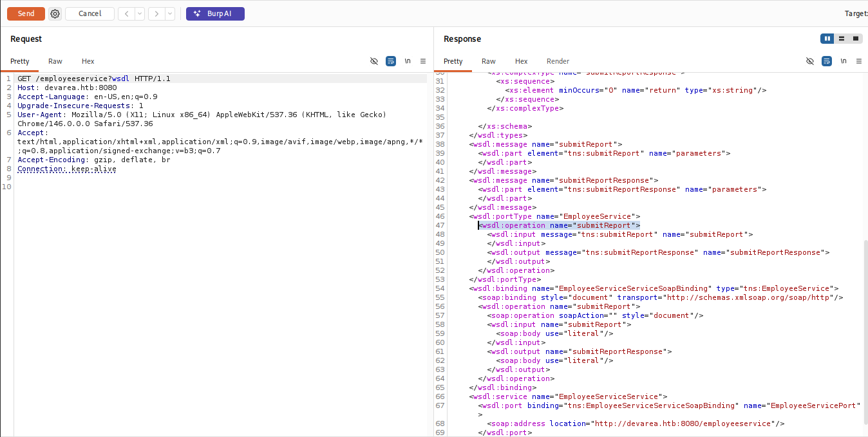Open the Request editor hamburger menu
Viewport: 868px width, 437px height.
click(423, 61)
